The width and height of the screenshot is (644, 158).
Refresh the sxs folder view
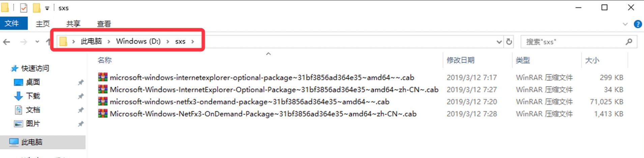pos(509,41)
